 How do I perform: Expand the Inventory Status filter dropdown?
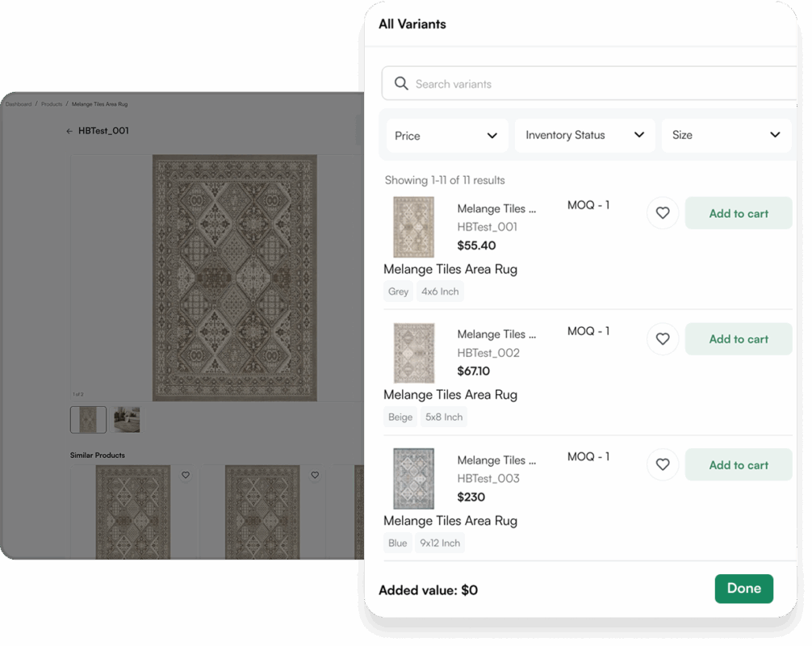[x=584, y=136]
